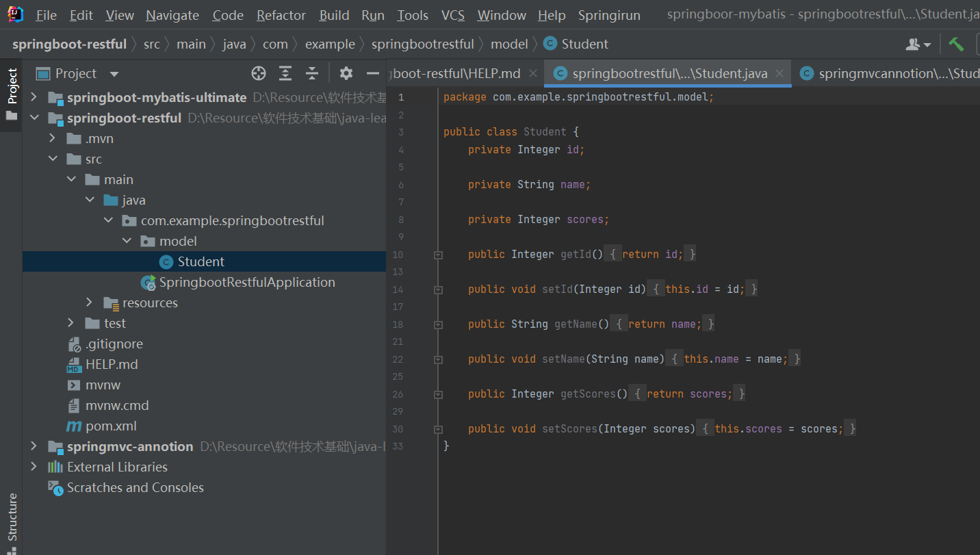Image resolution: width=980 pixels, height=555 pixels.
Task: Hide the Project panel with minus icon
Action: click(x=373, y=73)
